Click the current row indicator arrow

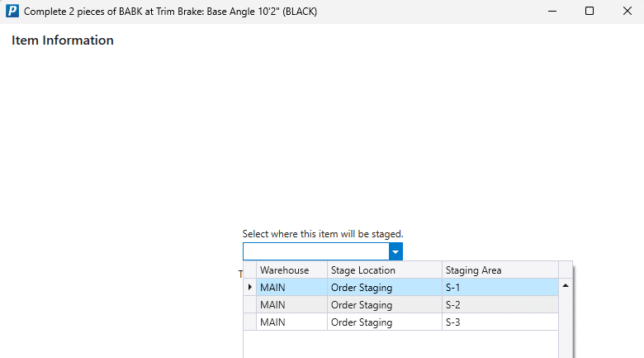(x=249, y=287)
